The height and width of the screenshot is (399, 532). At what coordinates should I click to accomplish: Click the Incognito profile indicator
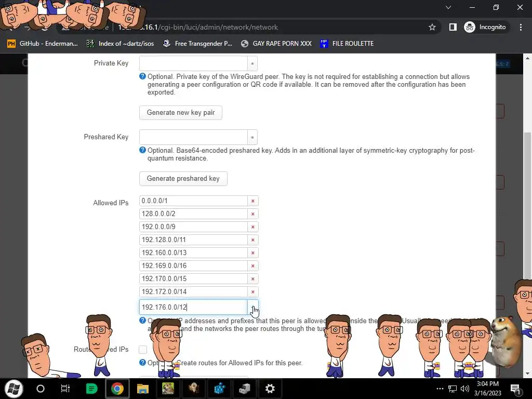point(485,27)
